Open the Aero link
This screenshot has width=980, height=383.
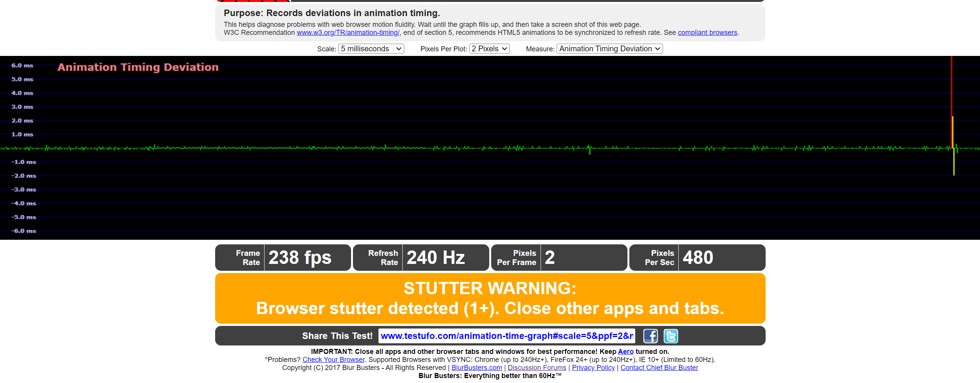click(626, 352)
